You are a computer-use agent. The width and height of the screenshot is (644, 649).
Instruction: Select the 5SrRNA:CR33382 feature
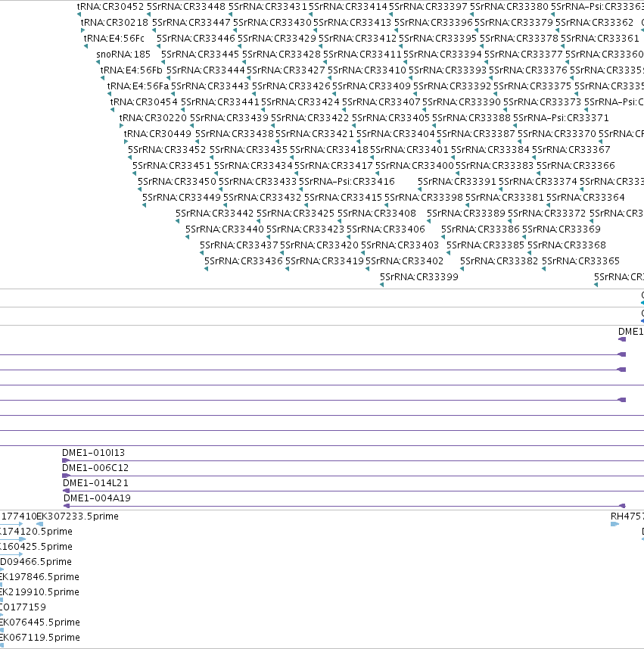(x=499, y=261)
